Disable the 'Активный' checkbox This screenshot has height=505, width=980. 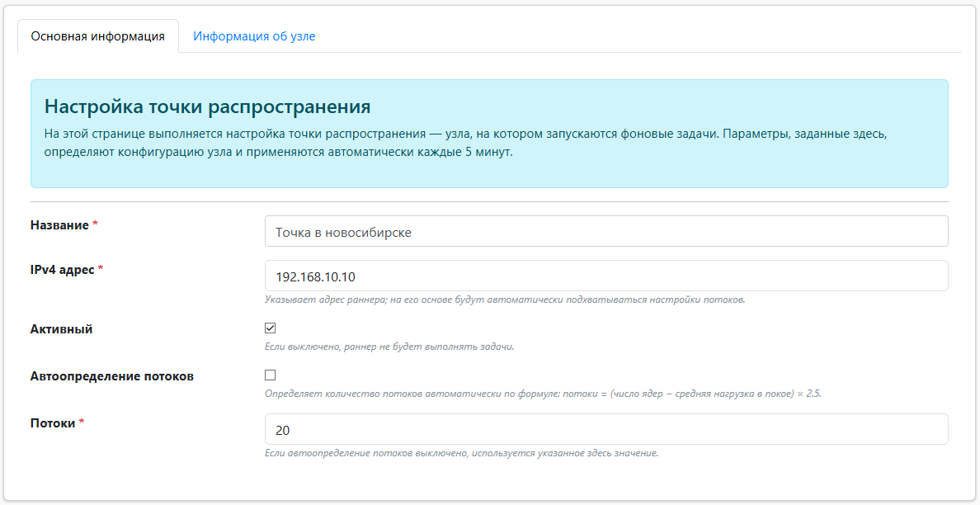271,328
